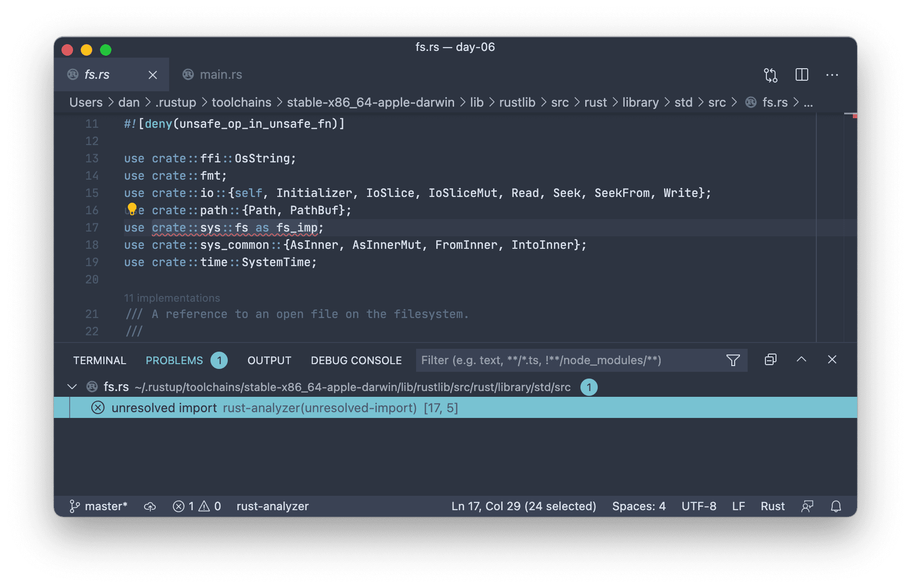Open the editor More Actions menu
Viewport: 911px width, 588px height.
point(832,75)
